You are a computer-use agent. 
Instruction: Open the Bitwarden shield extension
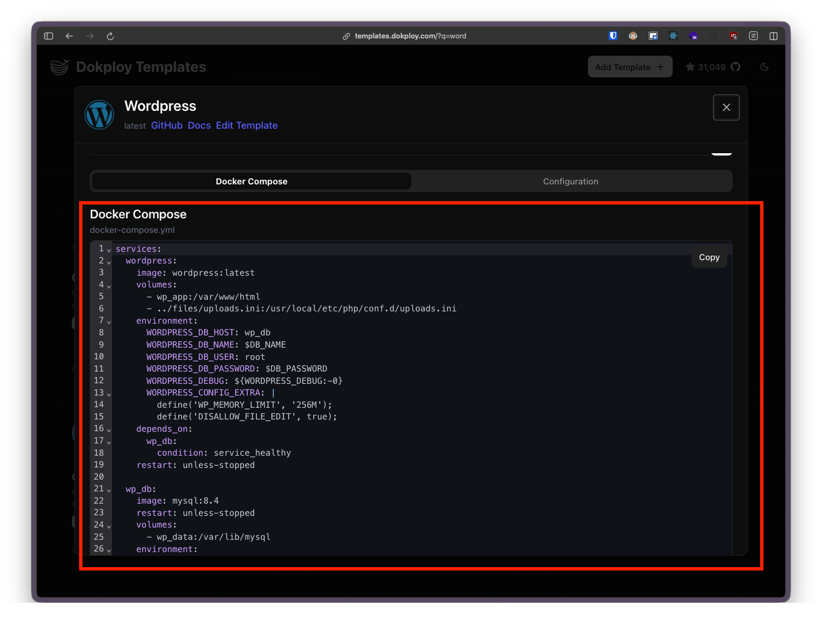(x=613, y=36)
